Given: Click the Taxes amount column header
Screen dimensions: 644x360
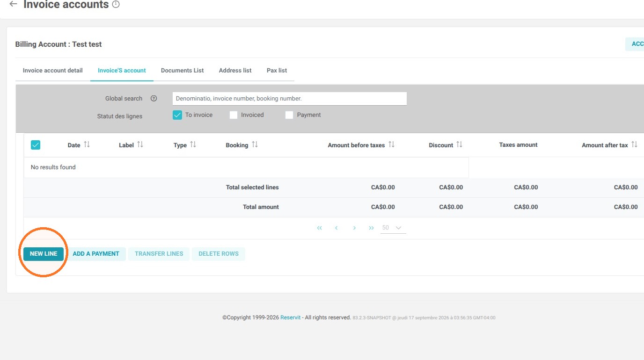Looking at the screenshot, I should pos(519,145).
